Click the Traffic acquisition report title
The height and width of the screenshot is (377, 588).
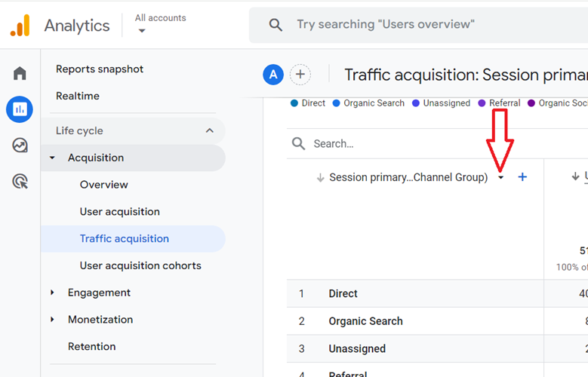click(466, 75)
